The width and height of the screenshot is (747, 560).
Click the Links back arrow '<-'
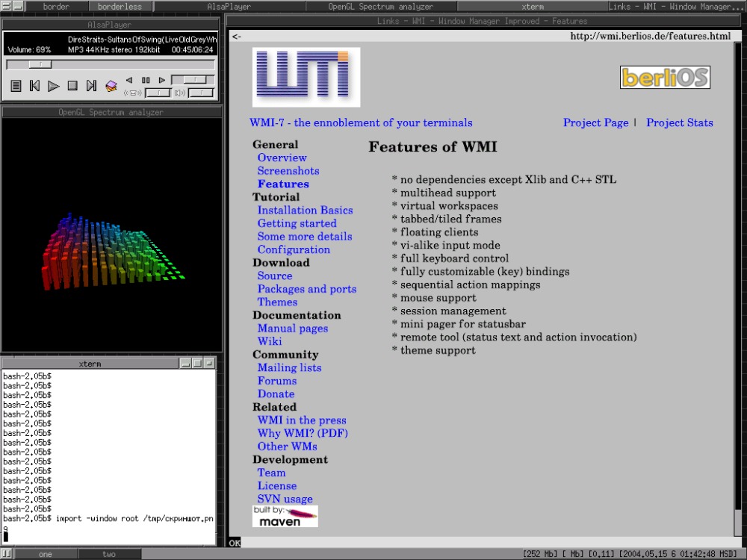click(236, 36)
